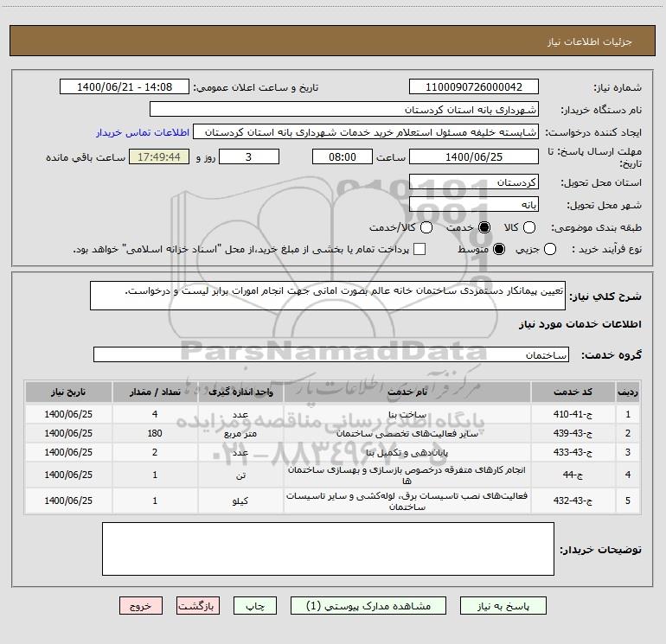Click the متر مربع unit cell

[240, 433]
